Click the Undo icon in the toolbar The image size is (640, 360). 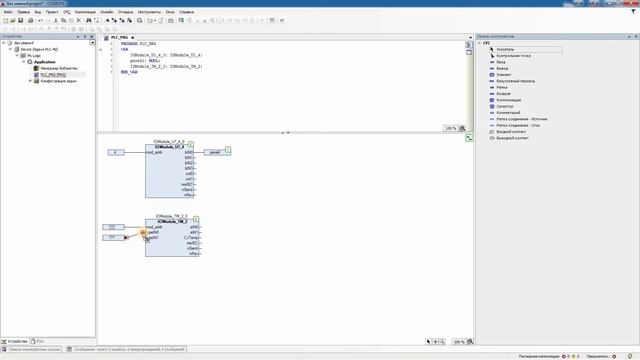40,20
